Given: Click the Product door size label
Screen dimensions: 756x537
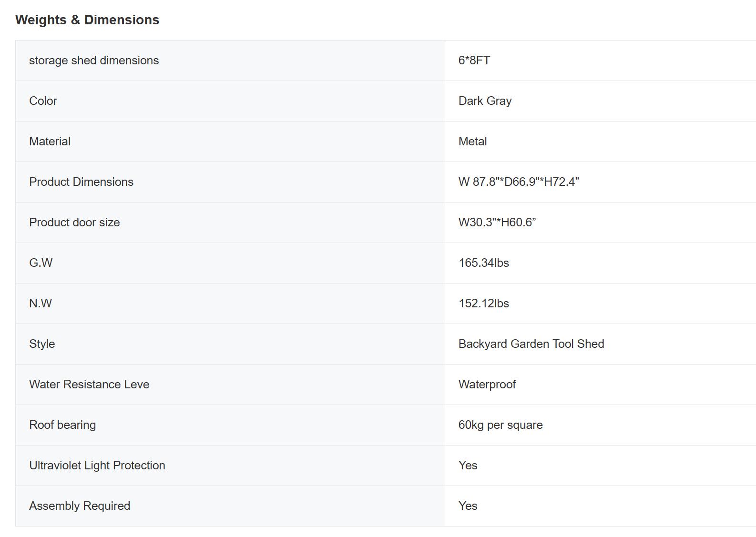Looking at the screenshot, I should click(x=74, y=223).
